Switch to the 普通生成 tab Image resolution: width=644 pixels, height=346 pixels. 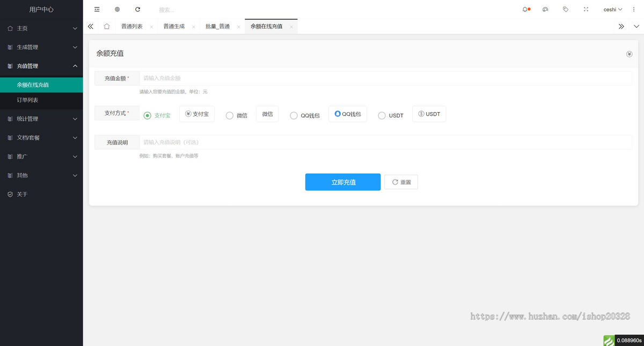click(x=174, y=26)
